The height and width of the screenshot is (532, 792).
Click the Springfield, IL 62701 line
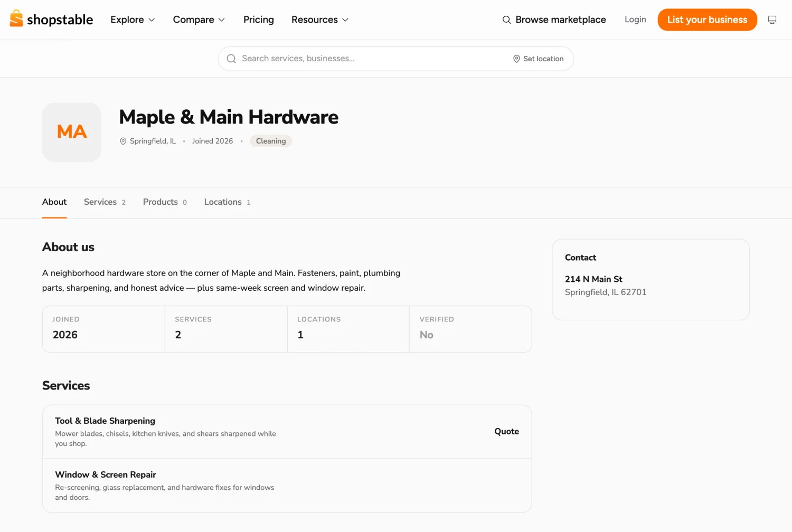coord(606,292)
